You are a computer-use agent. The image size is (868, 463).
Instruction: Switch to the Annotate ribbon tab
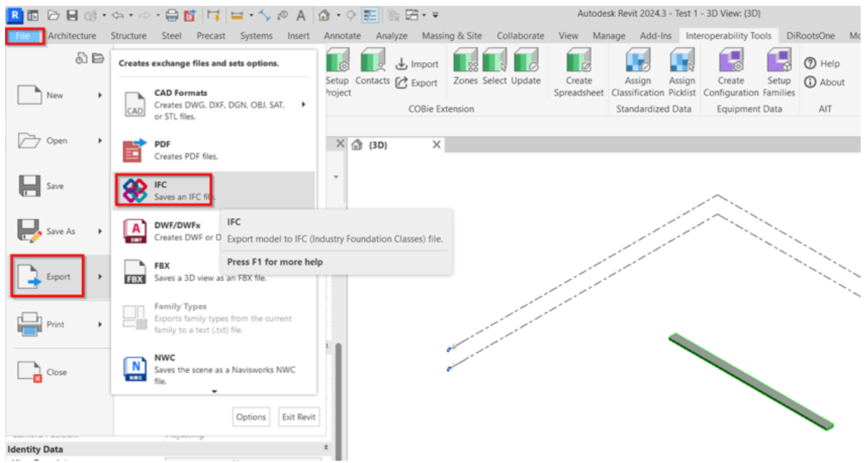click(342, 36)
